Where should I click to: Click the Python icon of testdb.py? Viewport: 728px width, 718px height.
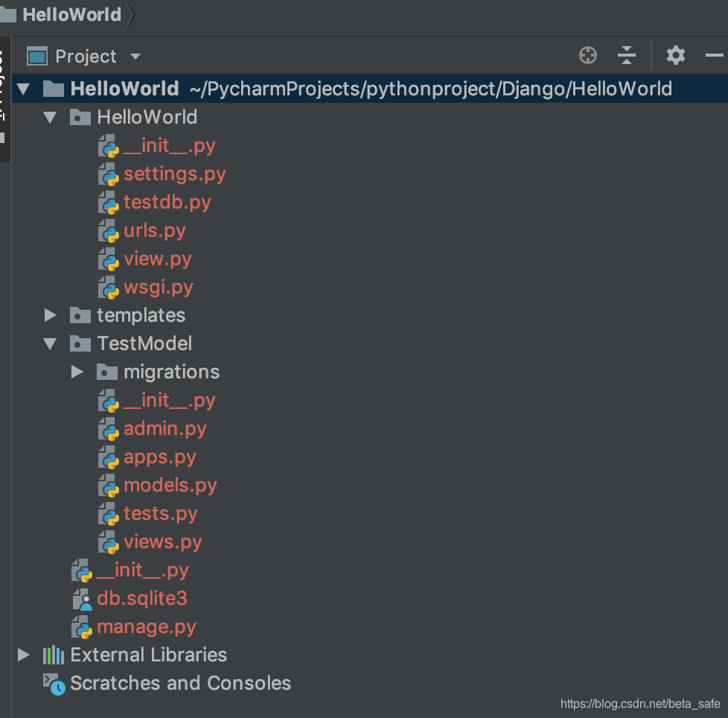[109, 203]
